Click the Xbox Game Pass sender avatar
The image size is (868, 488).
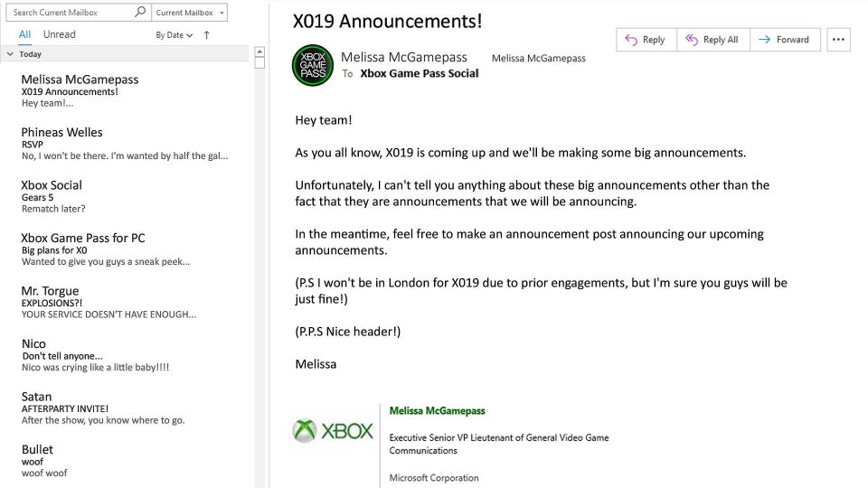pyautogui.click(x=313, y=65)
